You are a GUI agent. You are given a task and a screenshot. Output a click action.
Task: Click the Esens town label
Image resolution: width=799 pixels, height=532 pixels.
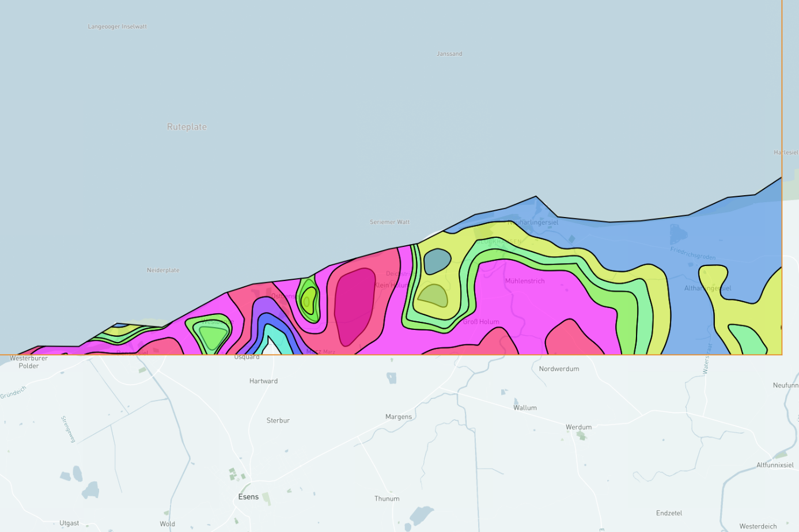click(x=248, y=497)
